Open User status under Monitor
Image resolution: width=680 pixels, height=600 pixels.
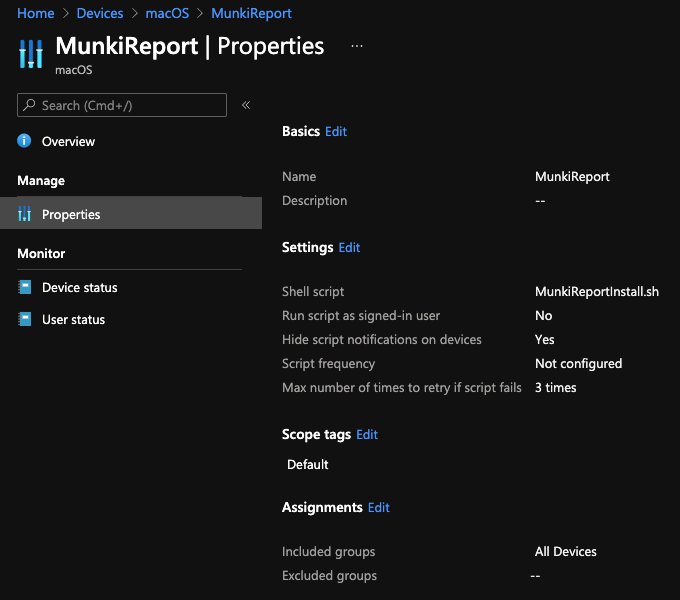tap(73, 319)
